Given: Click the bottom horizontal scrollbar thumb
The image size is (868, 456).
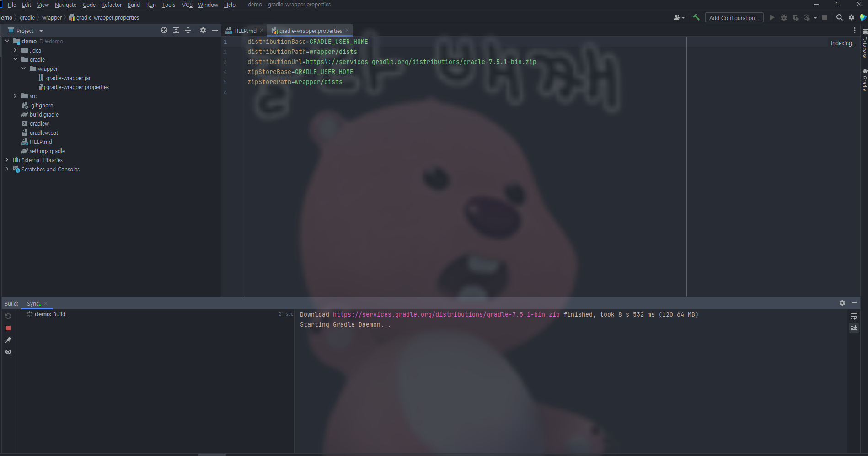Looking at the screenshot, I should point(212,455).
